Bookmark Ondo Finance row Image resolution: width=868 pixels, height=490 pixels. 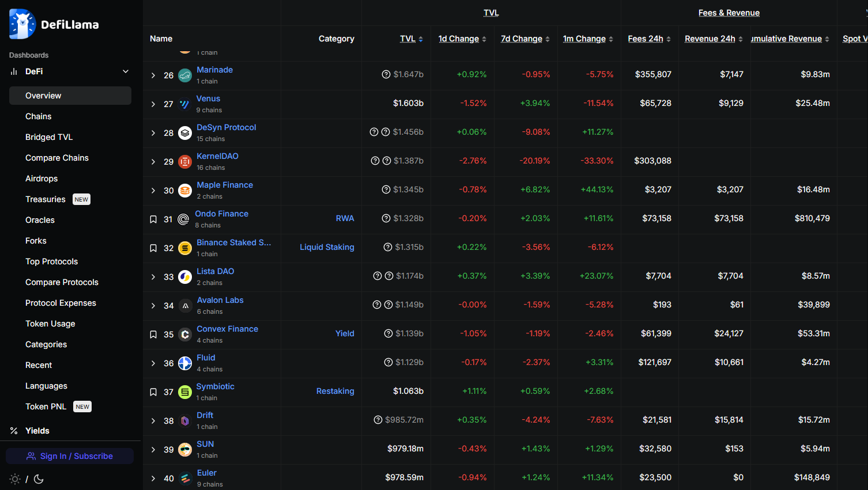click(153, 219)
